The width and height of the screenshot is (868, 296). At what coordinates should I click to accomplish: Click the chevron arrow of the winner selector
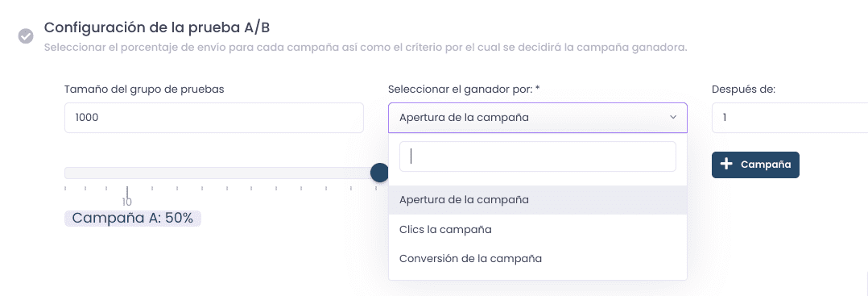pyautogui.click(x=673, y=118)
